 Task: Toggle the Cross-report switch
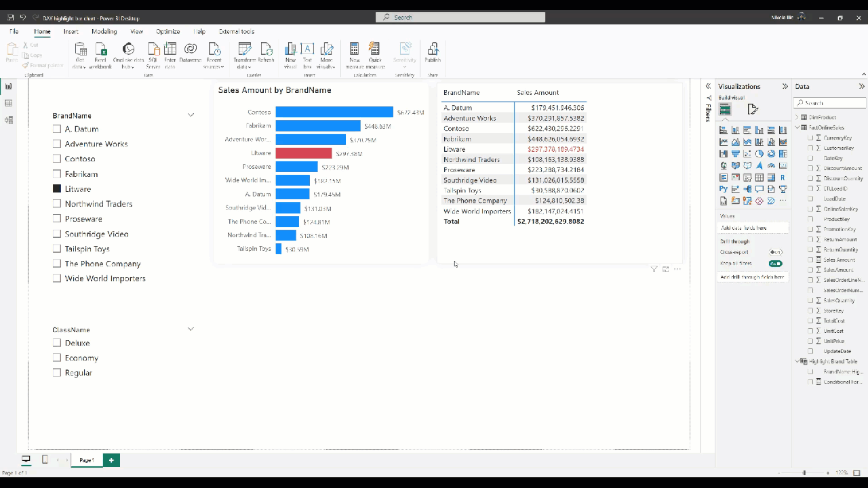click(x=775, y=252)
